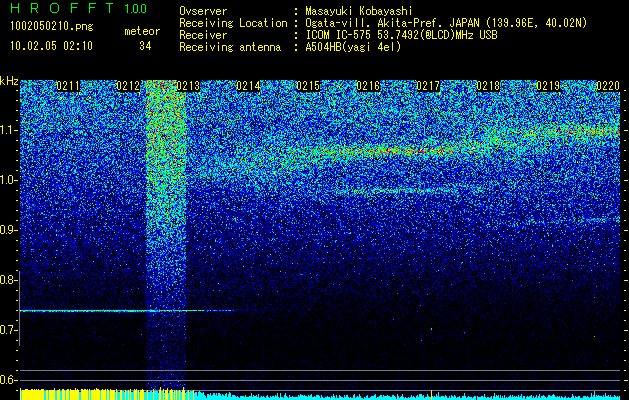Click the kHz axis unit label
The image size is (629, 400).
click(9, 81)
